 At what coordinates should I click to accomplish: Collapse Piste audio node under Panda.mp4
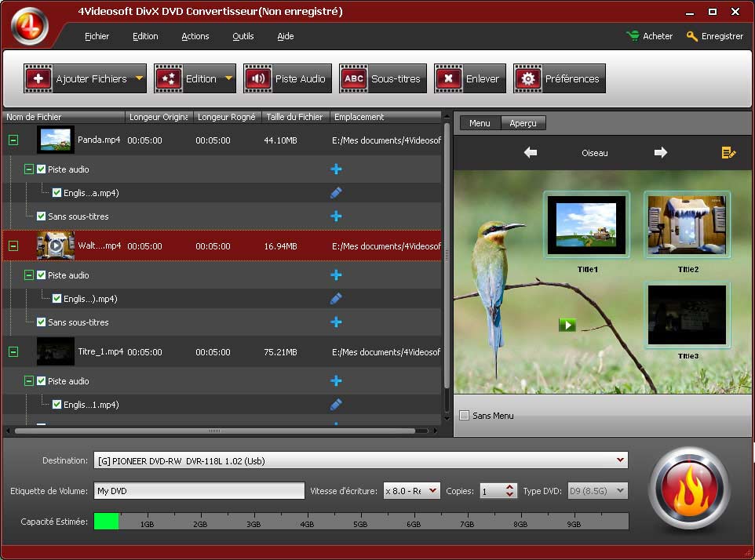(x=29, y=169)
